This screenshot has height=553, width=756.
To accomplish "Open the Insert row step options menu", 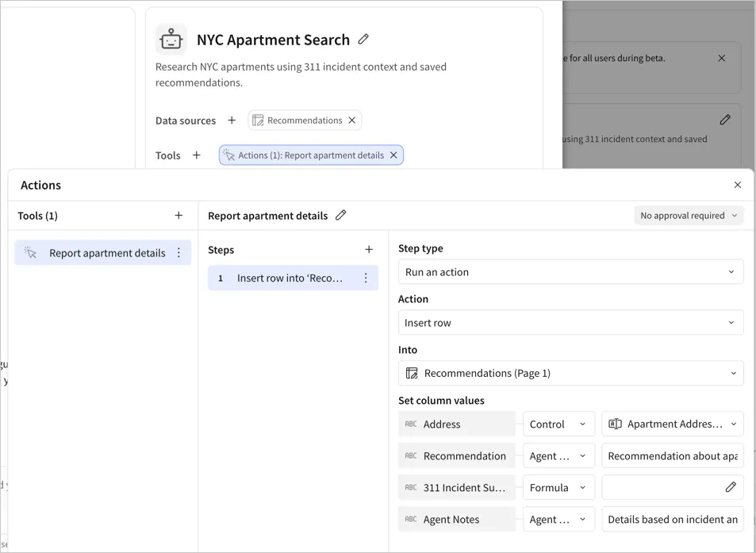I will coord(366,278).
